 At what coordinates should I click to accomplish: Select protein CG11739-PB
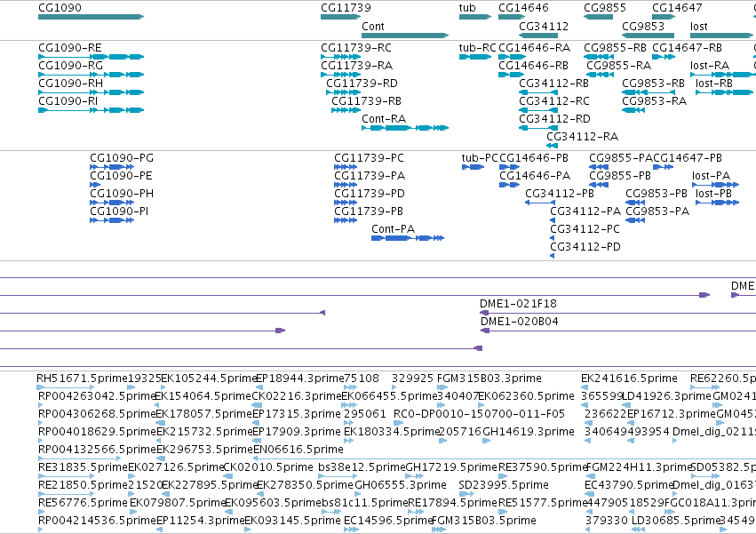point(346,220)
